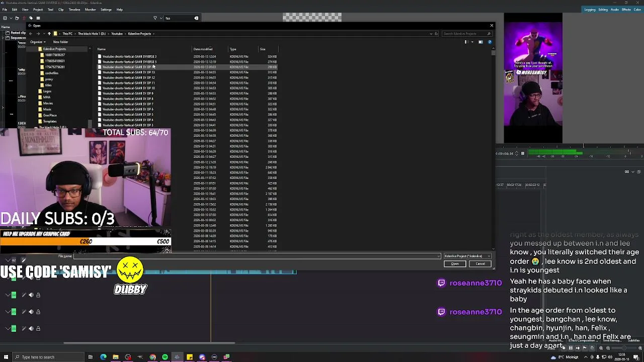This screenshot has width=644, height=362.
Task: Click the create folder icon in bin toolbar
Action: pos(17,18)
